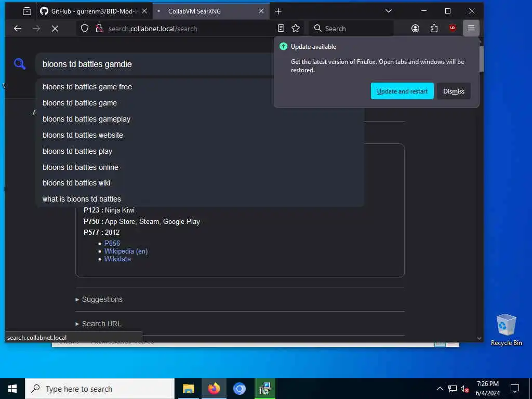The width and height of the screenshot is (532, 399).
Task: Open the extensions puzzle icon
Action: [x=434, y=28]
